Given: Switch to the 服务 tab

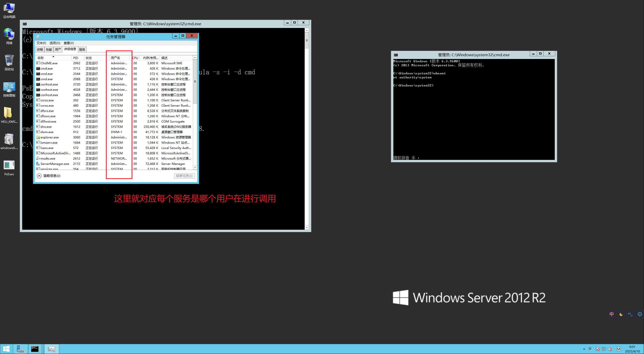Looking at the screenshot, I should pyautogui.click(x=82, y=49).
